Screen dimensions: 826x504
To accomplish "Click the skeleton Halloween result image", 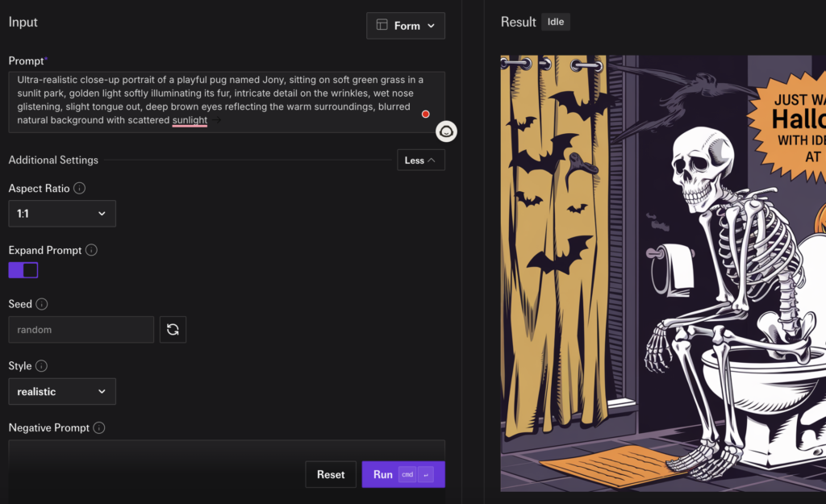I will 661,274.
